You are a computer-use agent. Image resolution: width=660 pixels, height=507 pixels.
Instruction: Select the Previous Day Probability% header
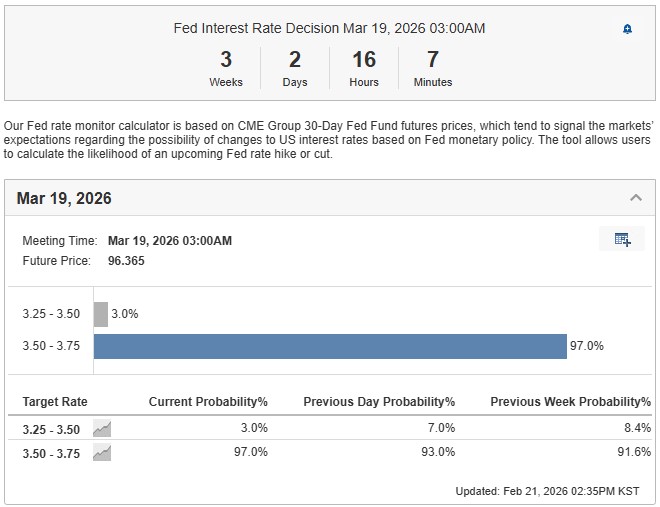pos(379,401)
